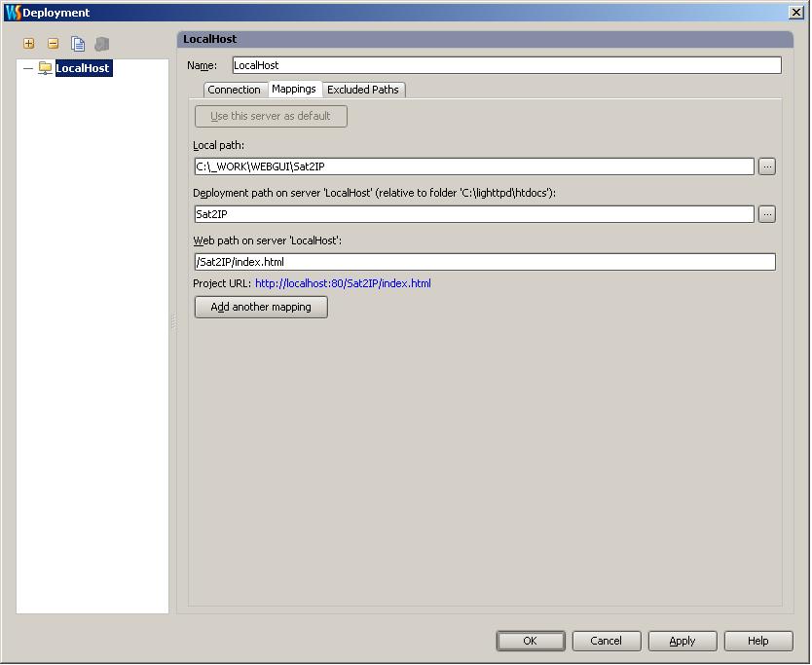Click the grayed-out toolbar icon after copy

[x=102, y=44]
